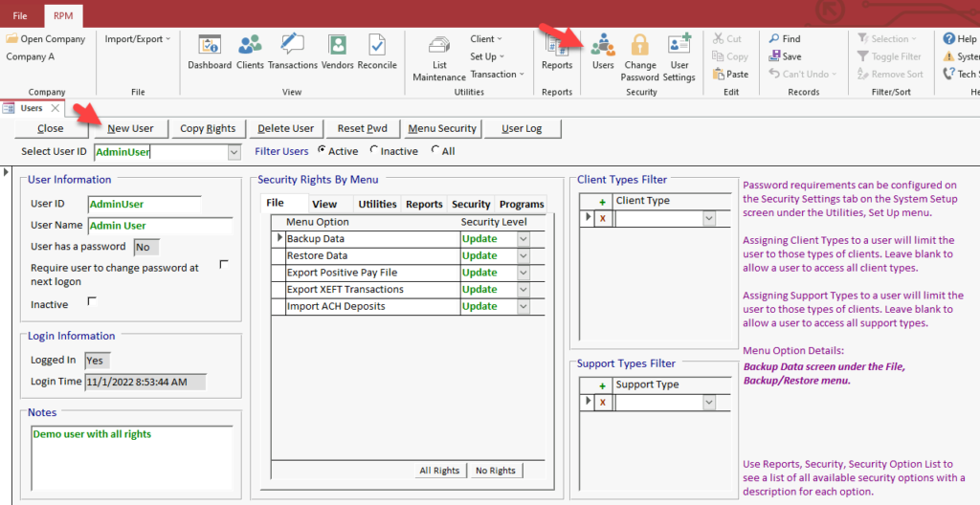Click the Copy Rights button
The width and height of the screenshot is (980, 505).
point(208,129)
